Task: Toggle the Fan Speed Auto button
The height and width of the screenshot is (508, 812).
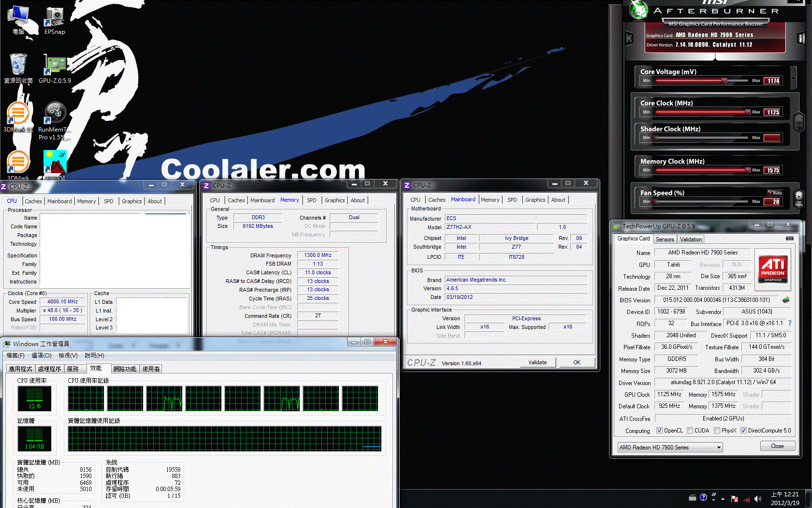Action: point(775,193)
